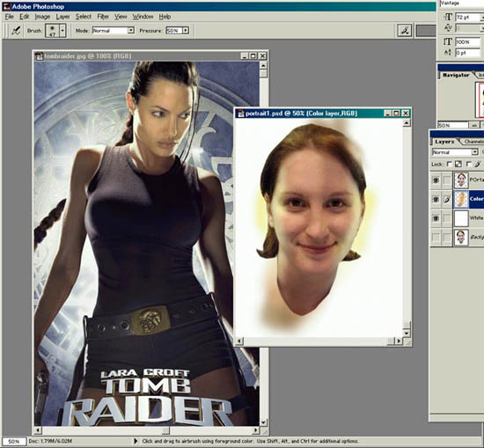The height and width of the screenshot is (448, 484).
Task: Click the font size icon beside 72 pt
Action: point(448,17)
